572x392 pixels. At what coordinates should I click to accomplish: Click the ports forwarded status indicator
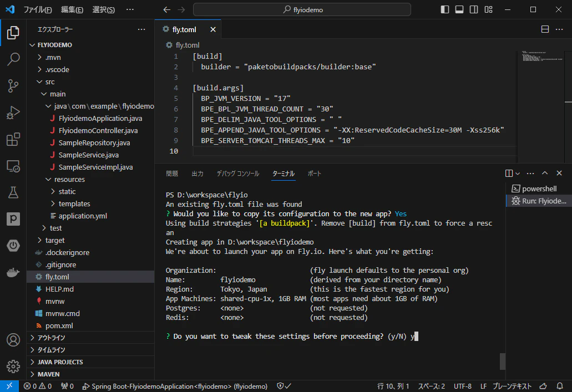pos(67,386)
